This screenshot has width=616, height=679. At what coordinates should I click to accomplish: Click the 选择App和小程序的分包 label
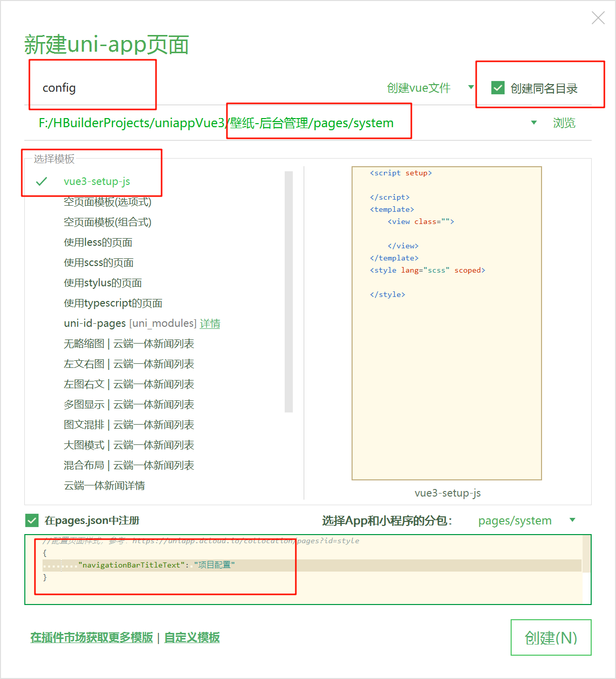[387, 520]
